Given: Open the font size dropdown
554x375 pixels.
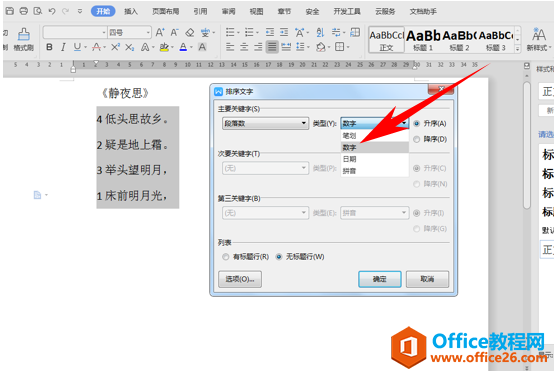Looking at the screenshot, I should (148, 33).
